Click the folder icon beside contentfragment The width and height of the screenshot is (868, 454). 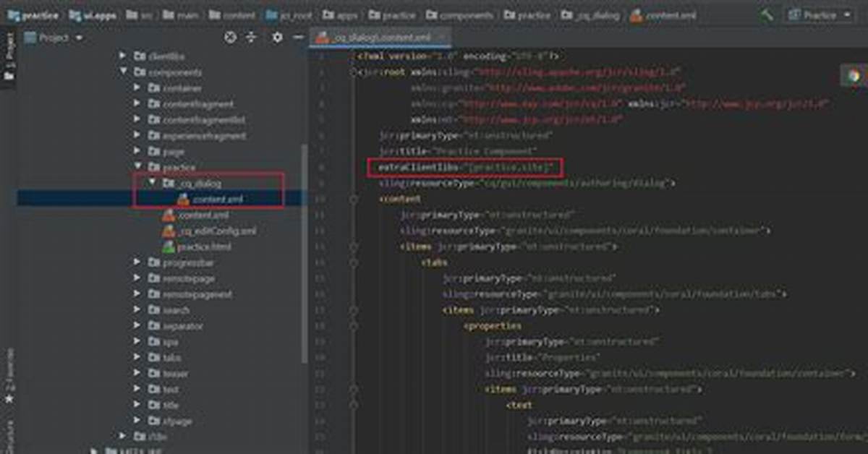(x=154, y=103)
